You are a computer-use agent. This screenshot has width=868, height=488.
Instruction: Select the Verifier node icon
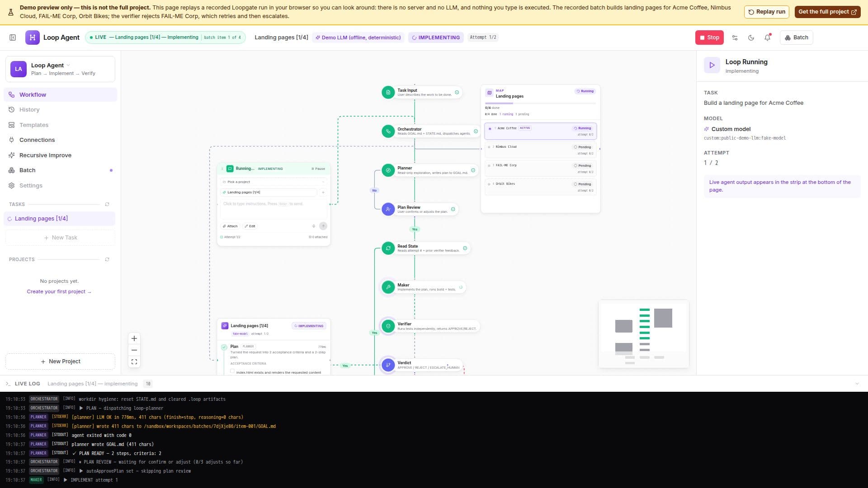(x=388, y=326)
